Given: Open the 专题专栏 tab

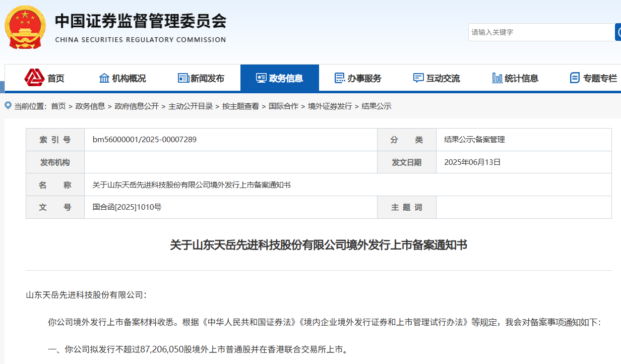Looking at the screenshot, I should 593,78.
